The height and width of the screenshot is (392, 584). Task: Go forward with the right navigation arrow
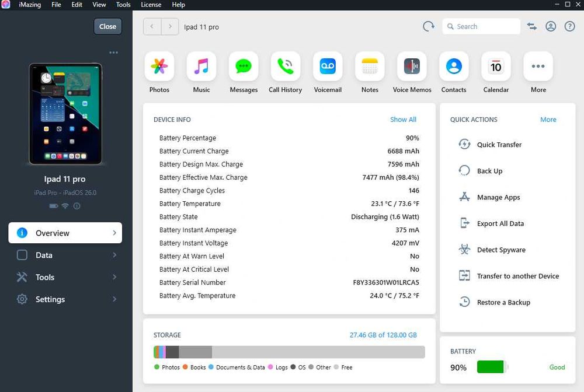click(x=170, y=26)
